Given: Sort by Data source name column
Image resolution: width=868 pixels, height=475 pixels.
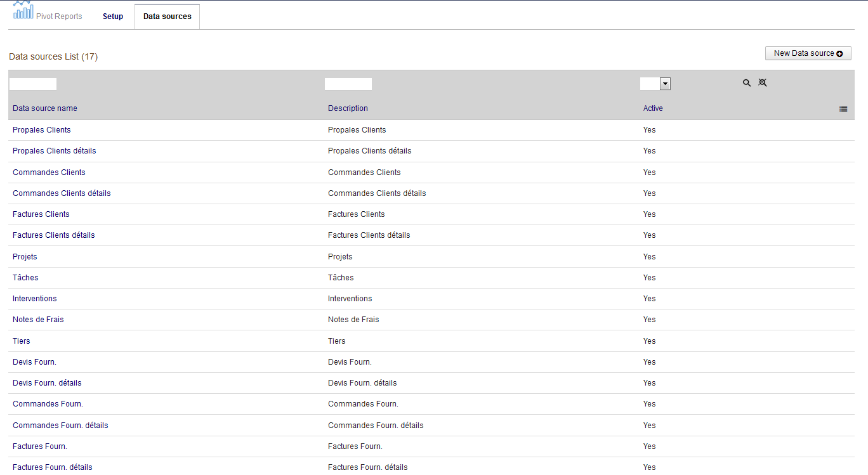Looking at the screenshot, I should click(45, 108).
